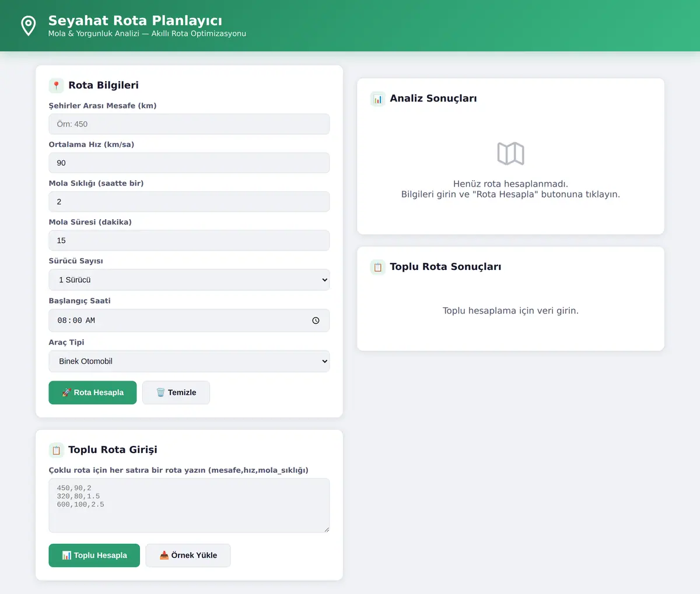
Task: Expand the Araç Tipi dropdown
Action: pos(189,361)
